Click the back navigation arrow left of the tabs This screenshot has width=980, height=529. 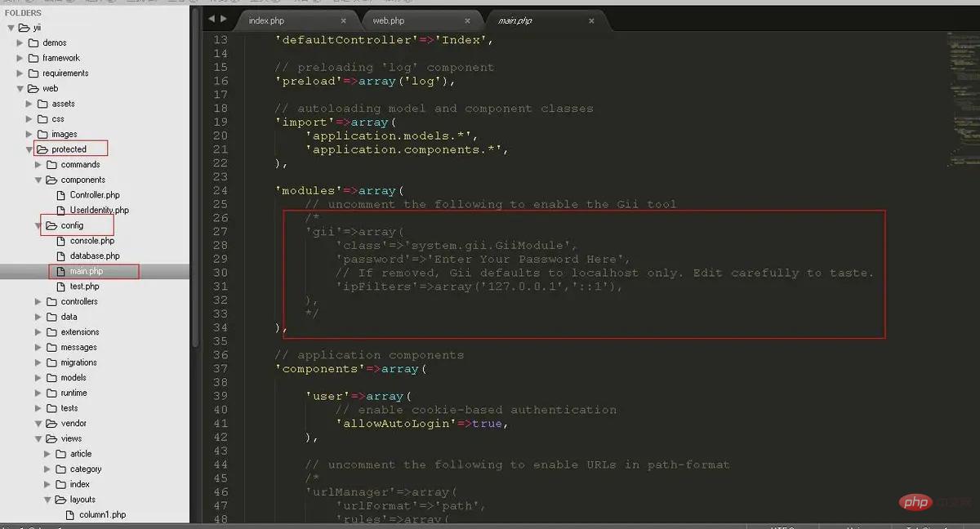coord(213,19)
